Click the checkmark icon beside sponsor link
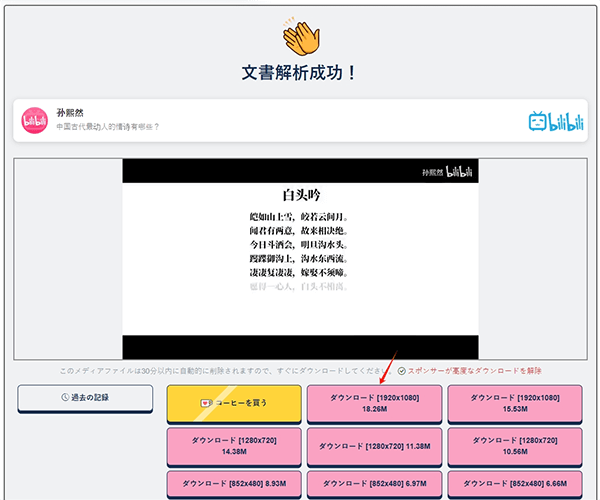This screenshot has height=500, width=600. click(401, 371)
